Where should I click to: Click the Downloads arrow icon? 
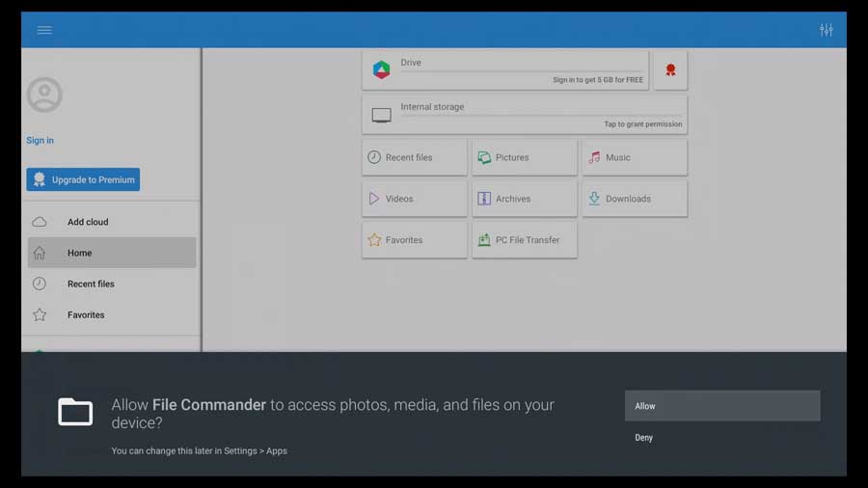[594, 199]
